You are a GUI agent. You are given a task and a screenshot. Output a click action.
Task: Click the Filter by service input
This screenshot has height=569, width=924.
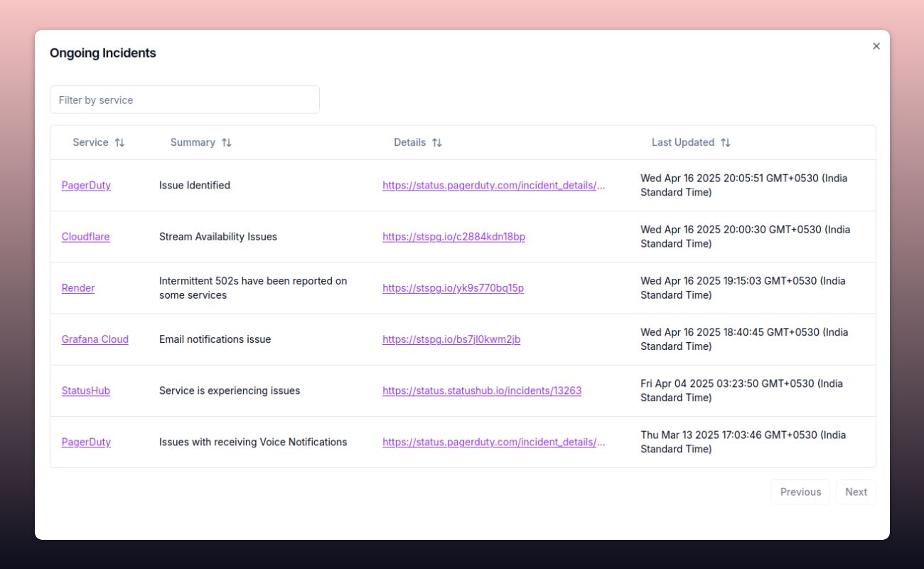(184, 100)
